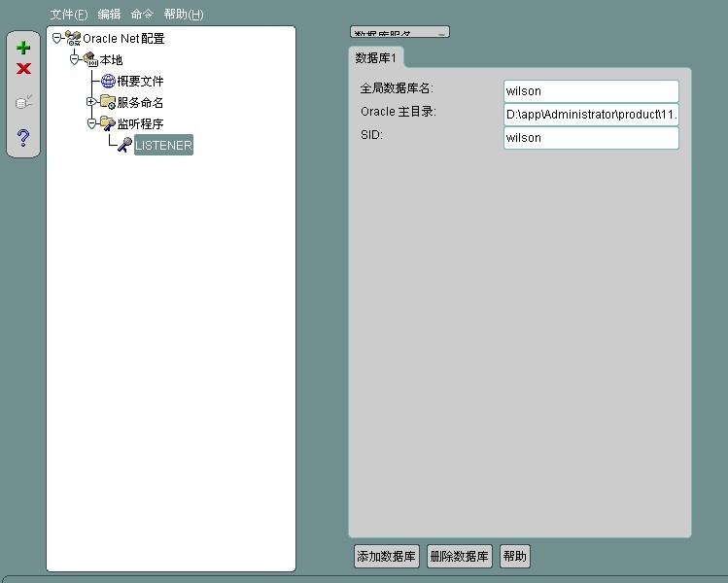Viewport: 728px width, 583px height.
Task: Click the 服务命名 folder icon
Action: tap(108, 102)
